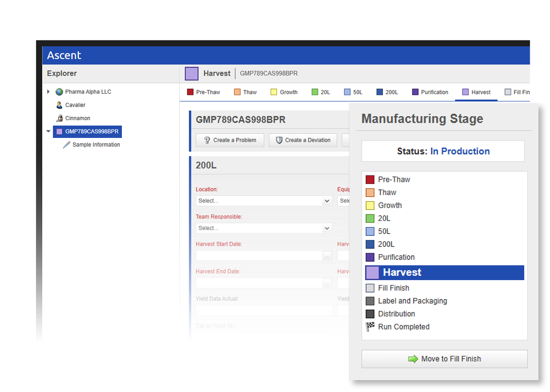Click the question mark icon on Create a Problem

[x=207, y=140]
